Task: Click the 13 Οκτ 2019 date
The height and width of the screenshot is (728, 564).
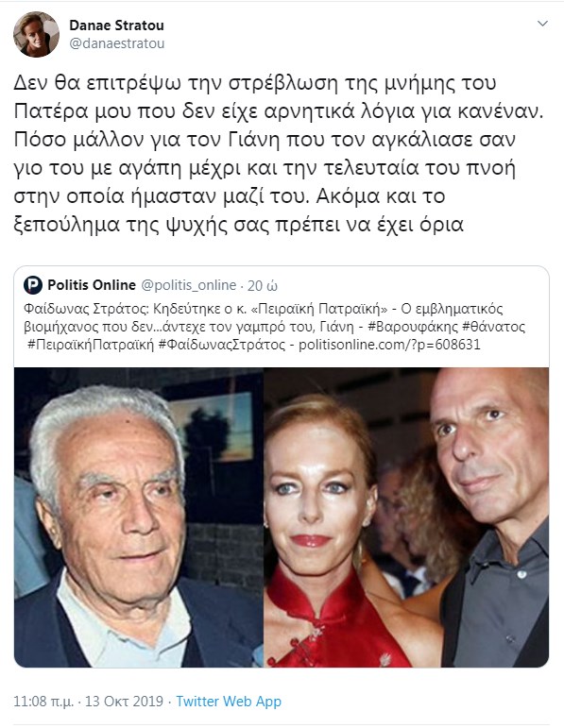Action: pyautogui.click(x=124, y=701)
